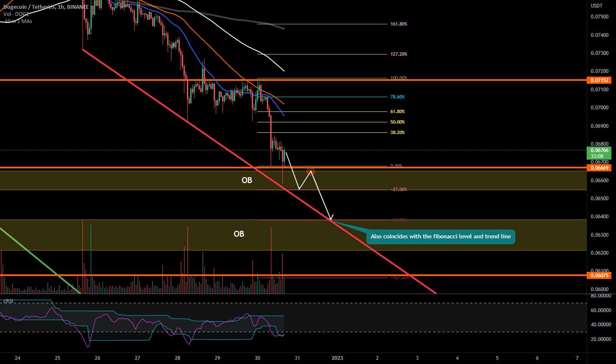
Task: Click 0.06300 on the price axis
Action: tap(599, 235)
